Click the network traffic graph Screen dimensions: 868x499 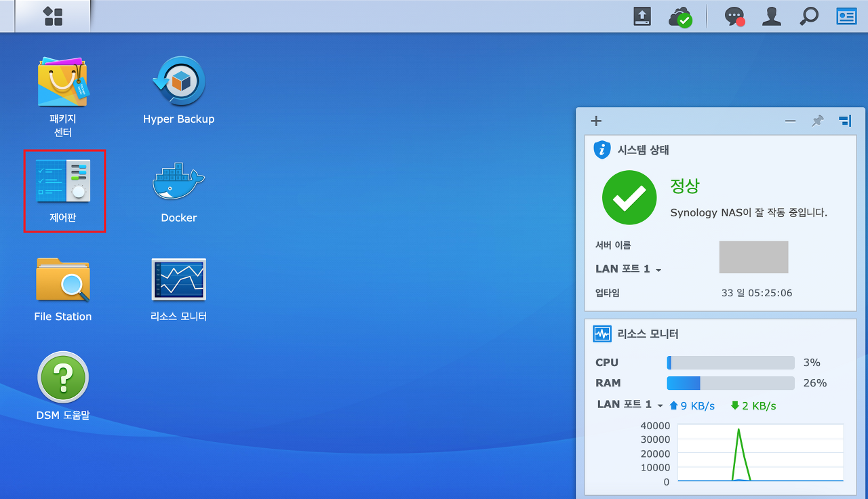pos(760,454)
